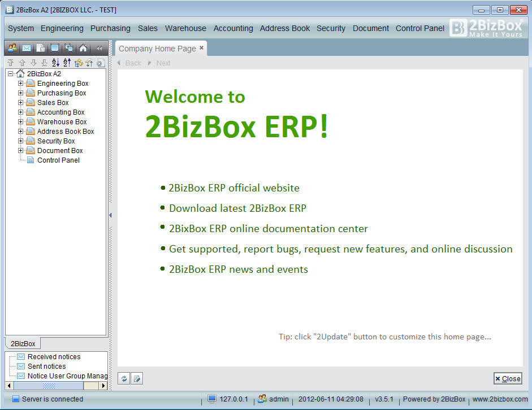The width and height of the screenshot is (532, 410).
Task: Expand the Document Box node
Action: (x=21, y=150)
